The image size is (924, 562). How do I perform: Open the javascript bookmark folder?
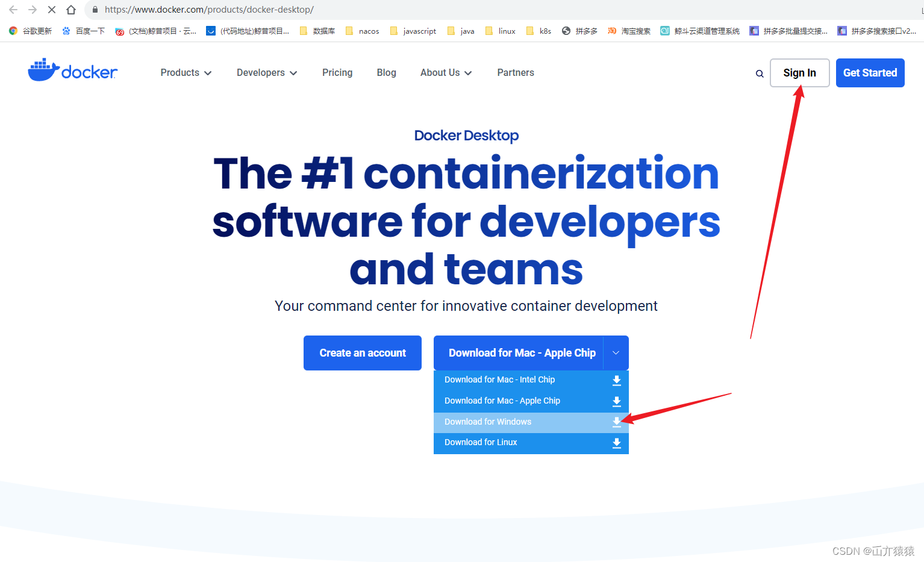pos(413,31)
